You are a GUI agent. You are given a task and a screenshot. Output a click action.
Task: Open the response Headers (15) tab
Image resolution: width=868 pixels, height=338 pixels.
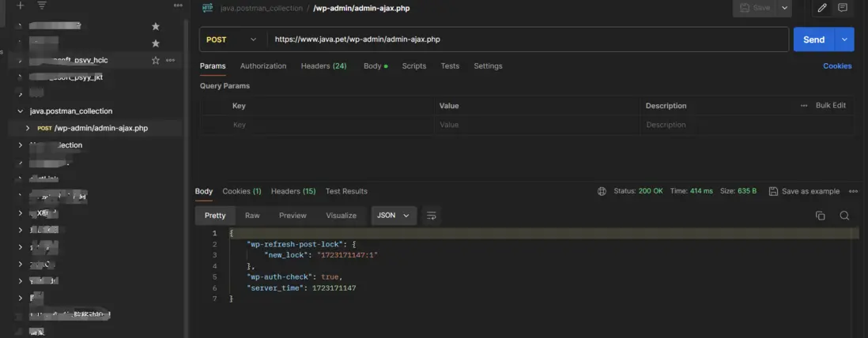pyautogui.click(x=293, y=191)
